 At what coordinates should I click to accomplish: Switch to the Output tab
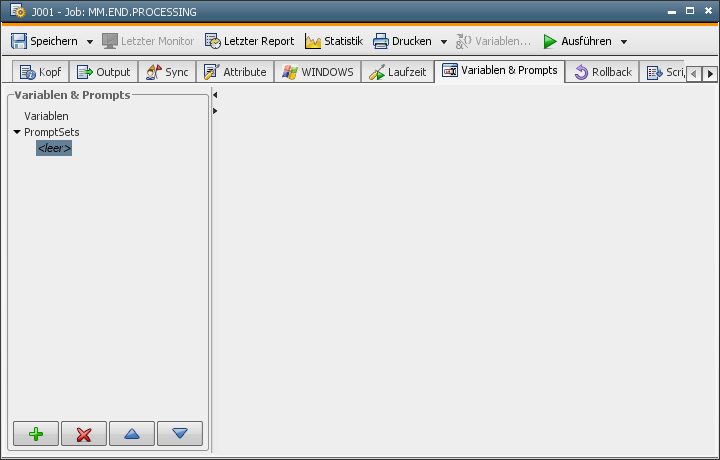pos(104,72)
